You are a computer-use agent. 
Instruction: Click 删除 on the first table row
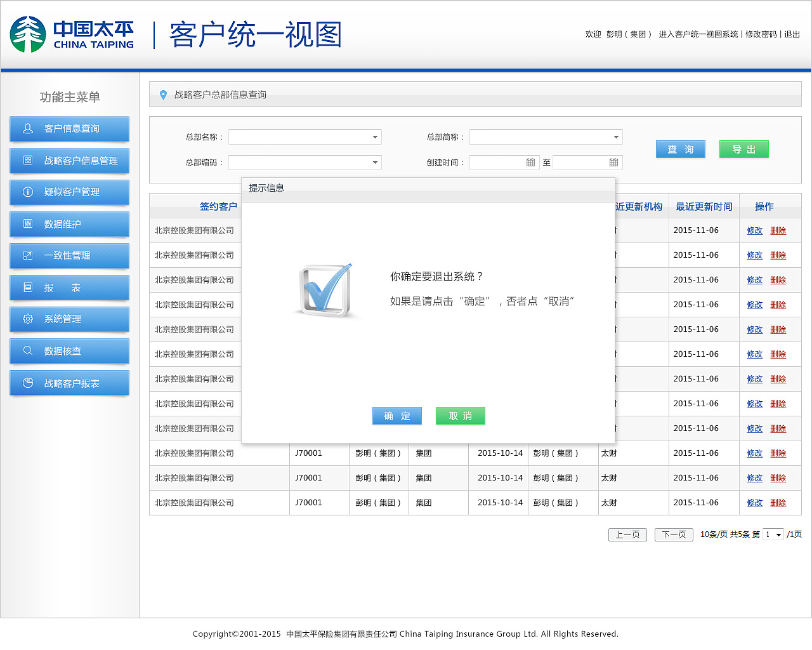click(778, 230)
